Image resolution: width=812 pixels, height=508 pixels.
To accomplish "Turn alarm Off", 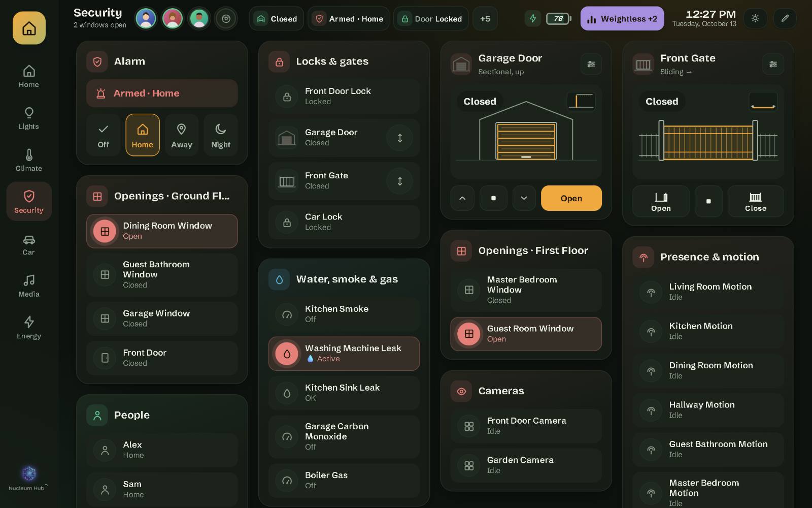I will coord(103,135).
